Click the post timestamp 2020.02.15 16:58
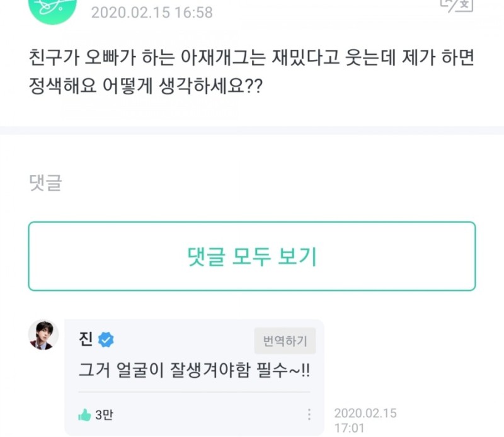Screen dimensions: 504x437 [x=152, y=12]
